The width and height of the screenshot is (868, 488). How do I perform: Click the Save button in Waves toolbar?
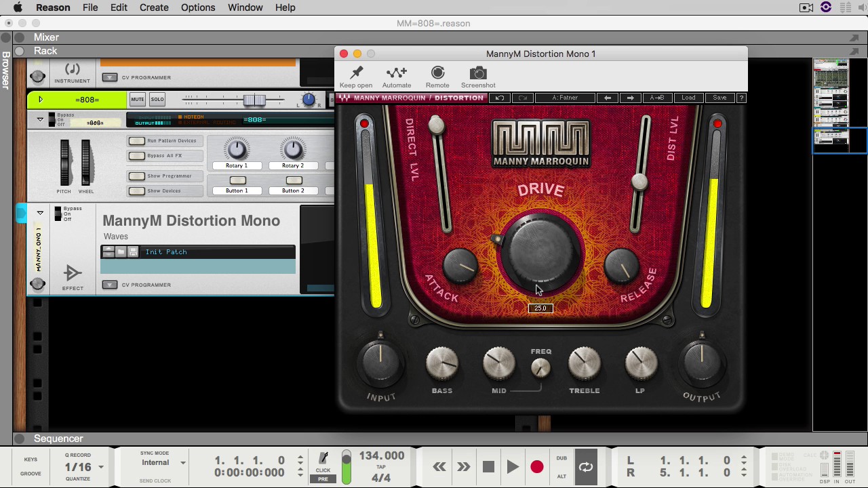point(719,98)
